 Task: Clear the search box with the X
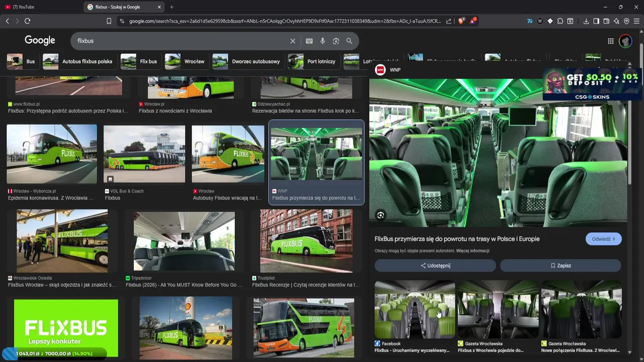coord(293,41)
